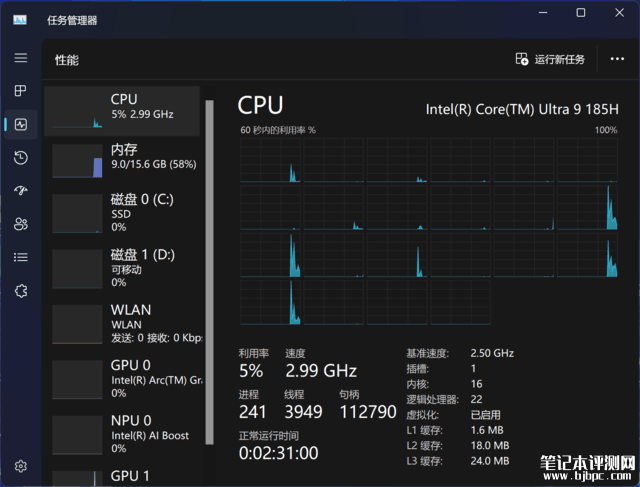
Task: Maximize the Task Manager window
Action: (x=580, y=13)
